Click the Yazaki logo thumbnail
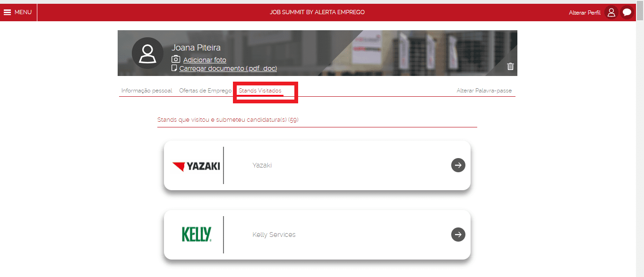 (196, 166)
